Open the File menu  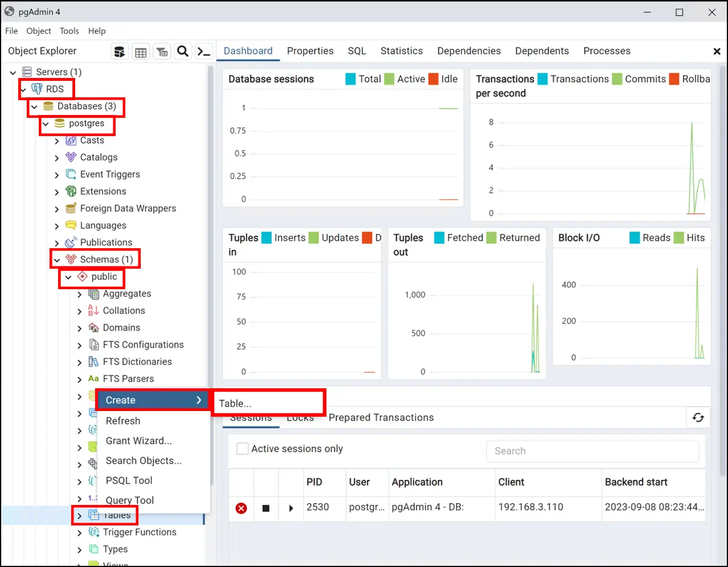click(11, 31)
